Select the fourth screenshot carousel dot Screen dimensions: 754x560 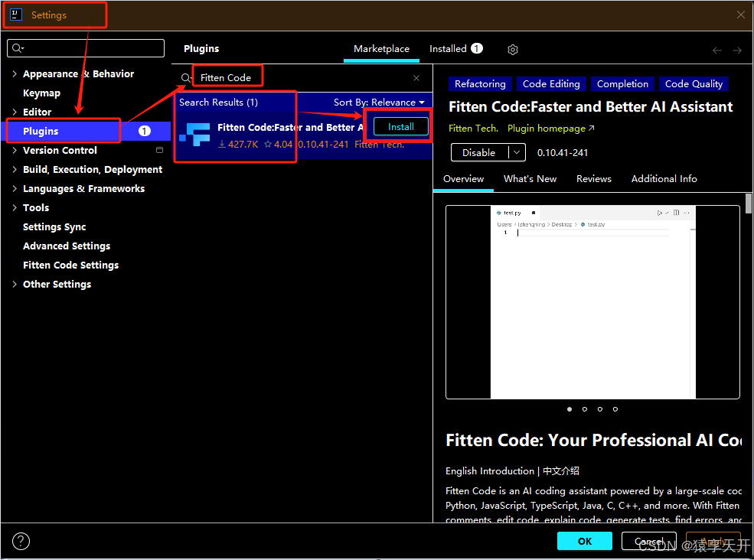(x=615, y=409)
